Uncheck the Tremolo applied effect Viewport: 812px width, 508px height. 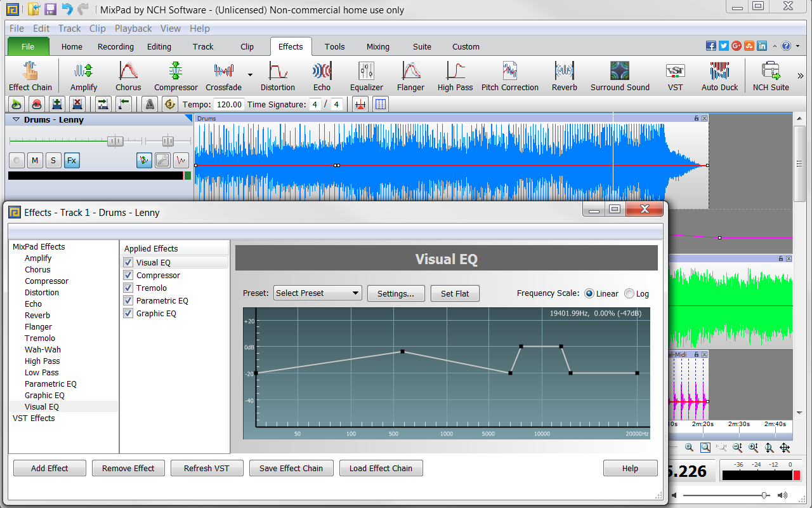pyautogui.click(x=128, y=288)
